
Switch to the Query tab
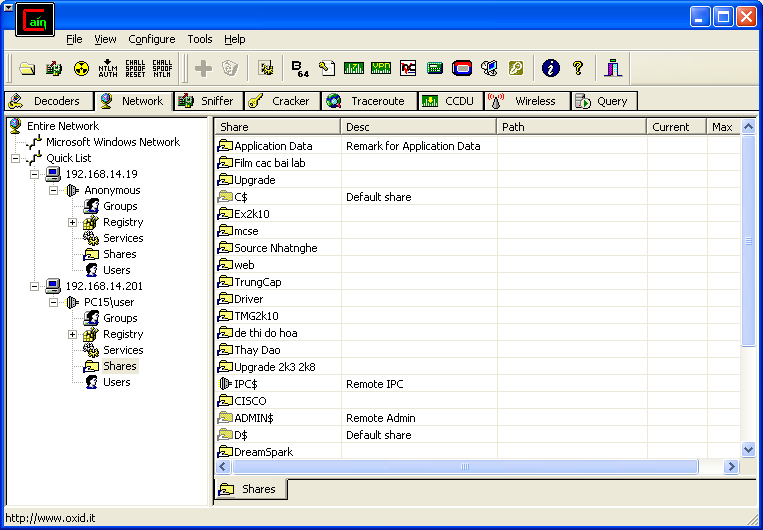(604, 101)
